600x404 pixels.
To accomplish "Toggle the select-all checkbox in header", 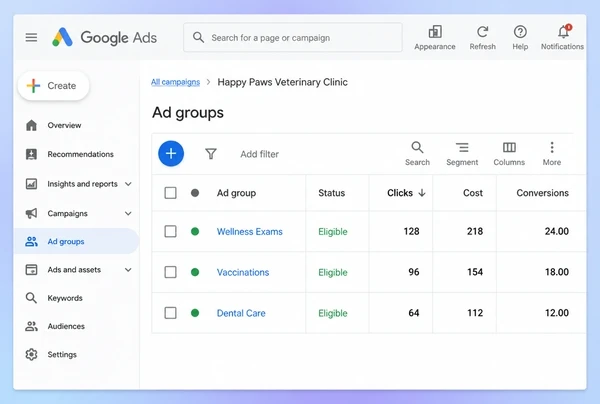I will point(170,193).
